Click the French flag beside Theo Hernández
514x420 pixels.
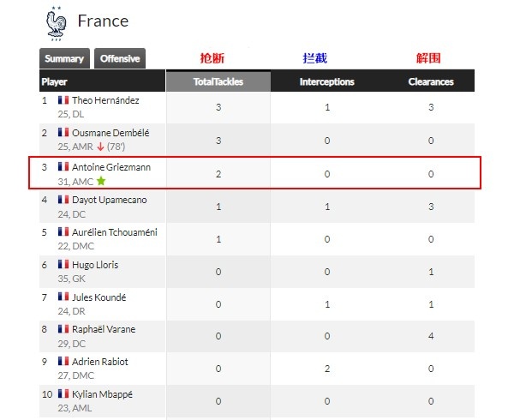point(63,99)
